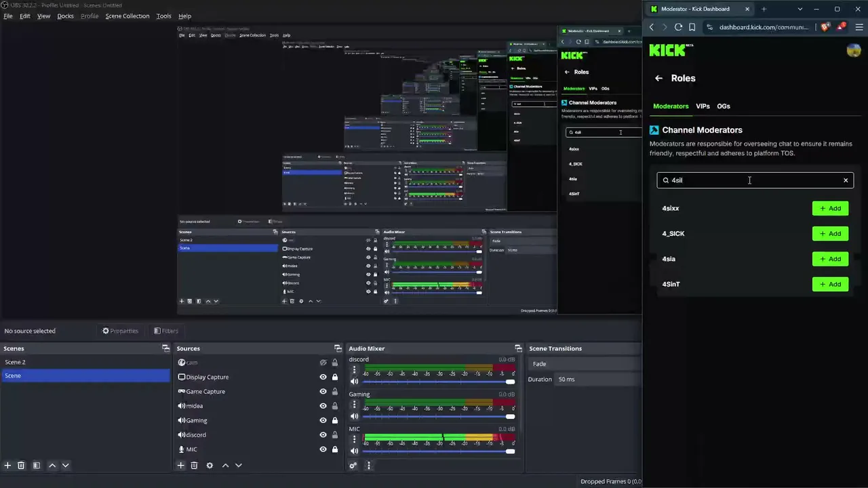
Task: Open the browser hamburger menu
Action: tap(859, 27)
